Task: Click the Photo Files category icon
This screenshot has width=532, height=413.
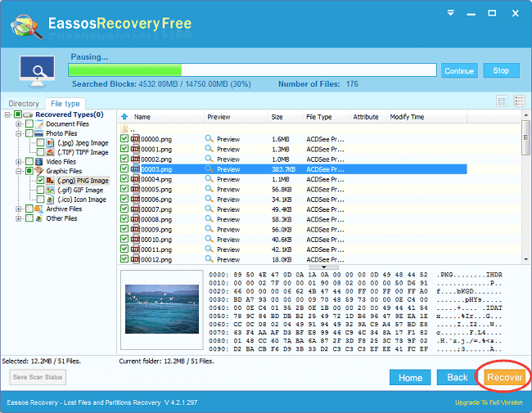Action: [39, 133]
